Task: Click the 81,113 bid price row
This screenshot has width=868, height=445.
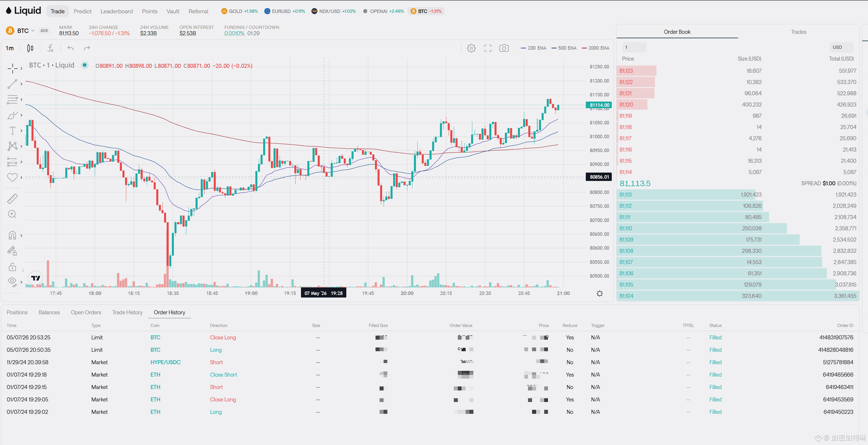Action: click(x=738, y=195)
